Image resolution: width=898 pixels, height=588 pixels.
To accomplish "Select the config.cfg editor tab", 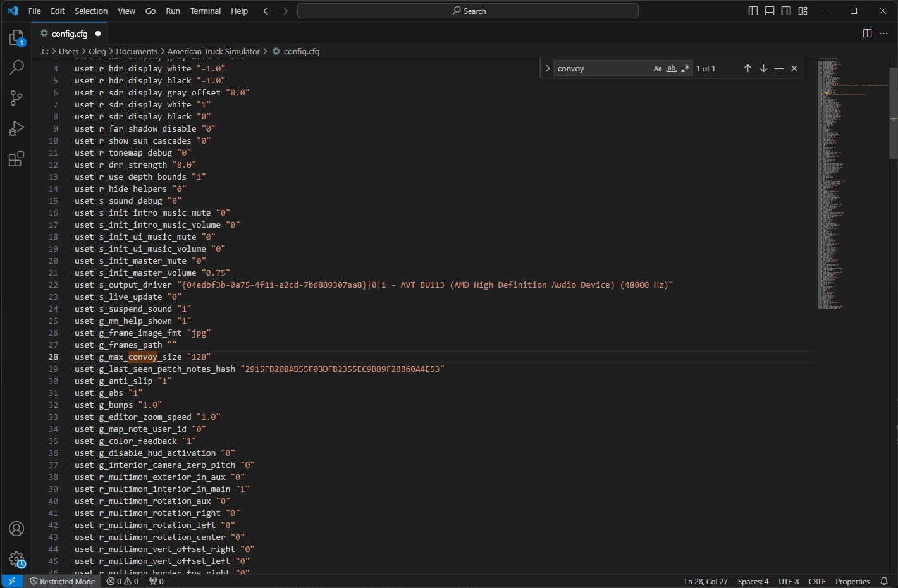I will 70,34.
